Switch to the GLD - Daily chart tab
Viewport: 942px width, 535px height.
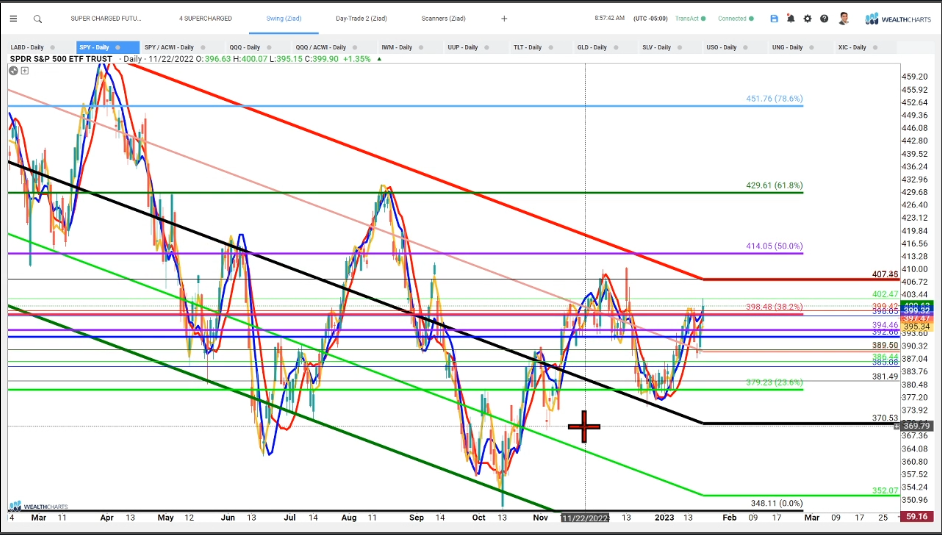(x=592, y=47)
